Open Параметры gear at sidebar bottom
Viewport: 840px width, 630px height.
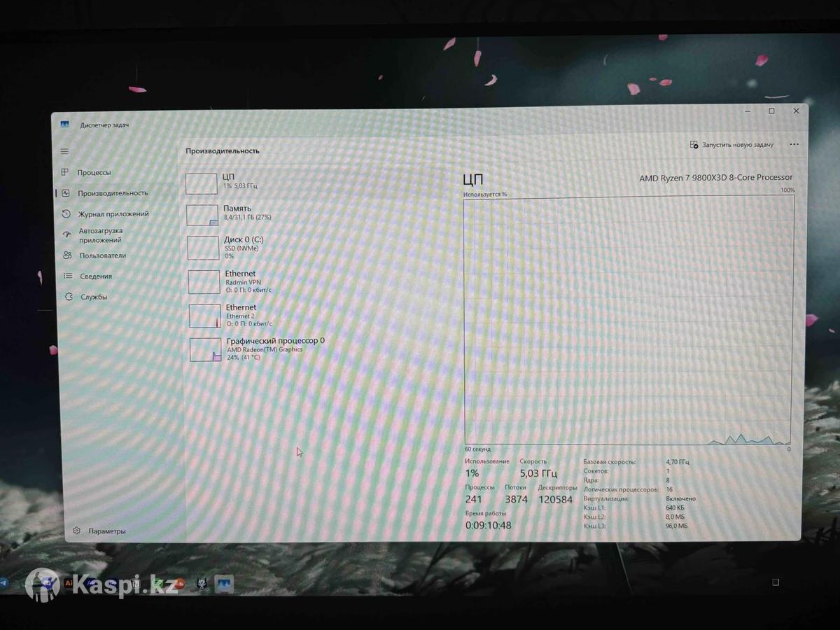point(76,531)
